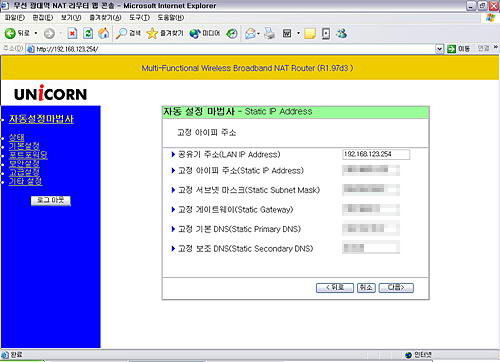500x362 pixels.
Task: Click the Static Gateway input field
Action: coord(371,209)
